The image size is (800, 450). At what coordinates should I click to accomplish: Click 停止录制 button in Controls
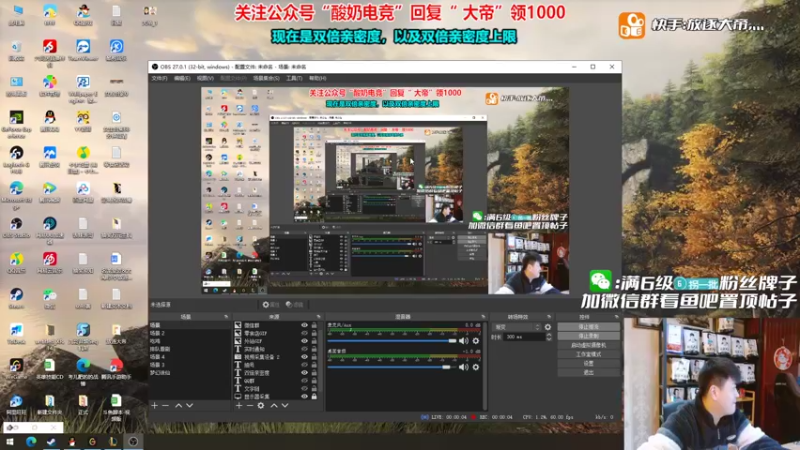(x=588, y=336)
